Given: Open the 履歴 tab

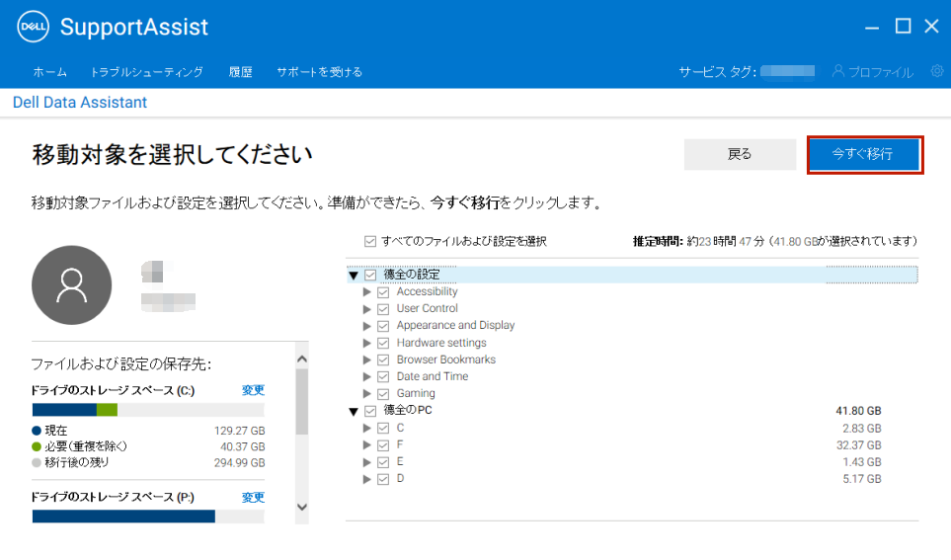Looking at the screenshot, I should [x=240, y=71].
